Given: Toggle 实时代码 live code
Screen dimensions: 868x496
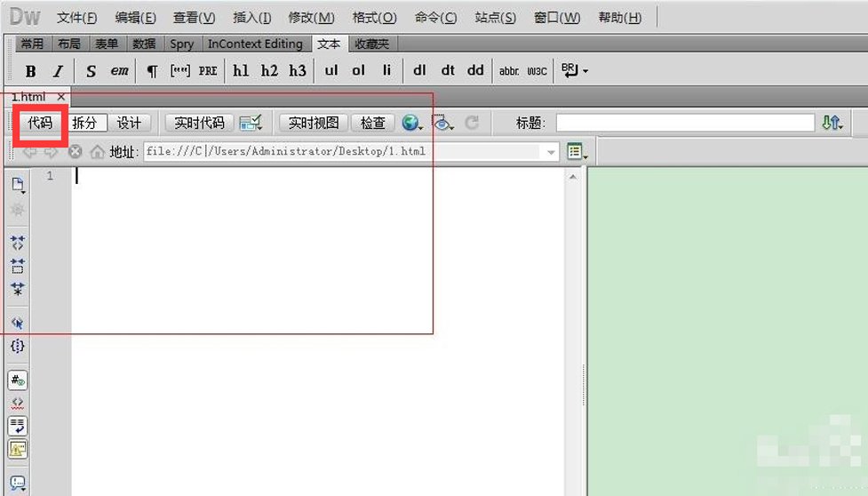Looking at the screenshot, I should (x=199, y=123).
